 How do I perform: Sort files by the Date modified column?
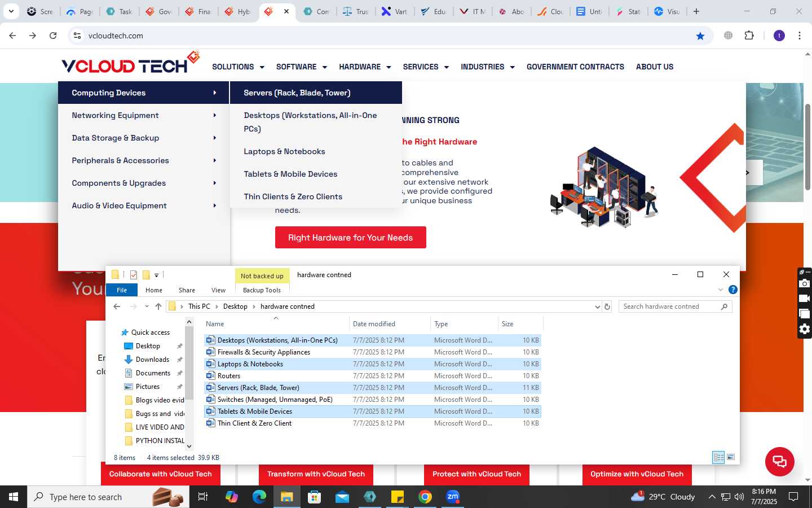[x=390, y=324]
